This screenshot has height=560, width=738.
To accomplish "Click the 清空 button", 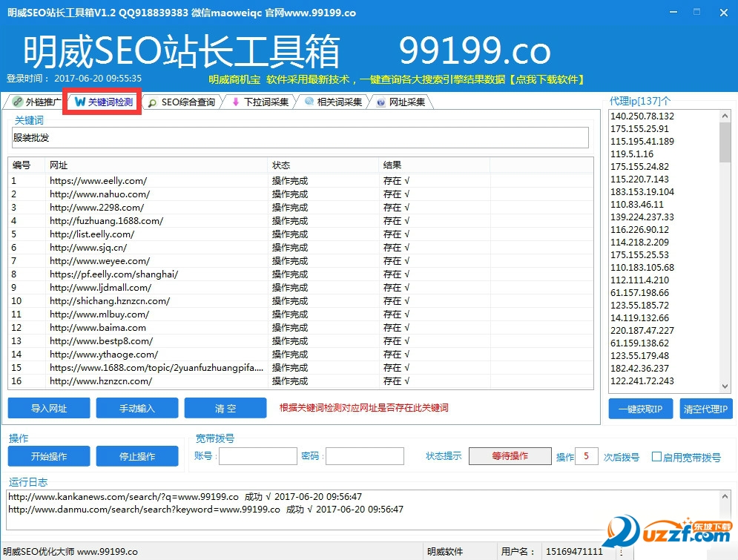I will (x=225, y=408).
